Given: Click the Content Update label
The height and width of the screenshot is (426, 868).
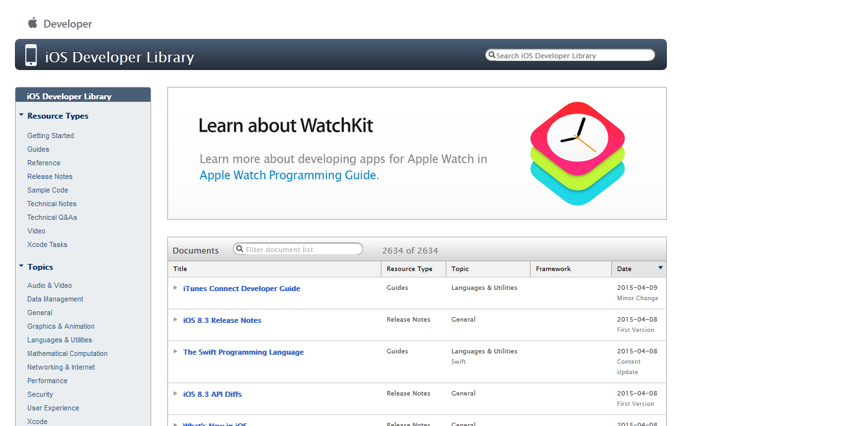Looking at the screenshot, I should tap(629, 367).
